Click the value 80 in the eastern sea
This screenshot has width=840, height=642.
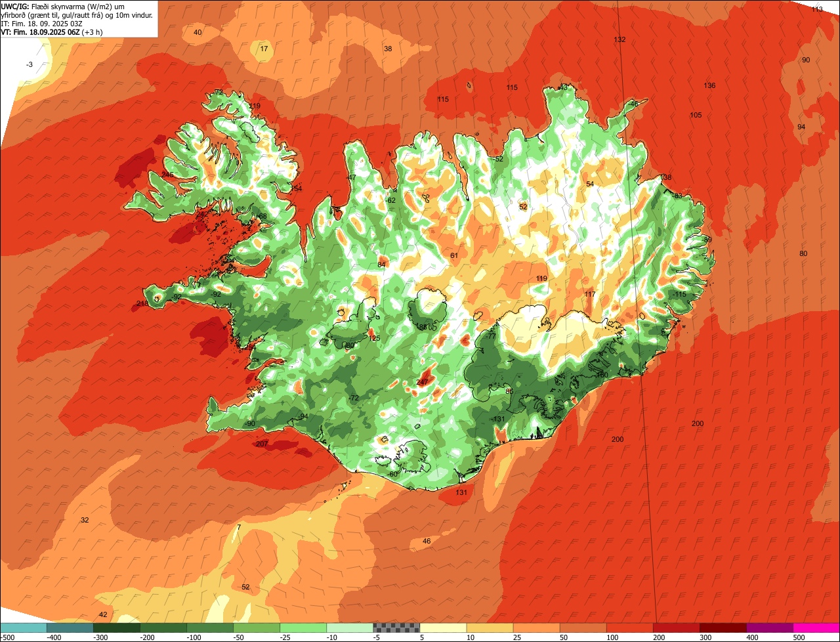(803, 253)
